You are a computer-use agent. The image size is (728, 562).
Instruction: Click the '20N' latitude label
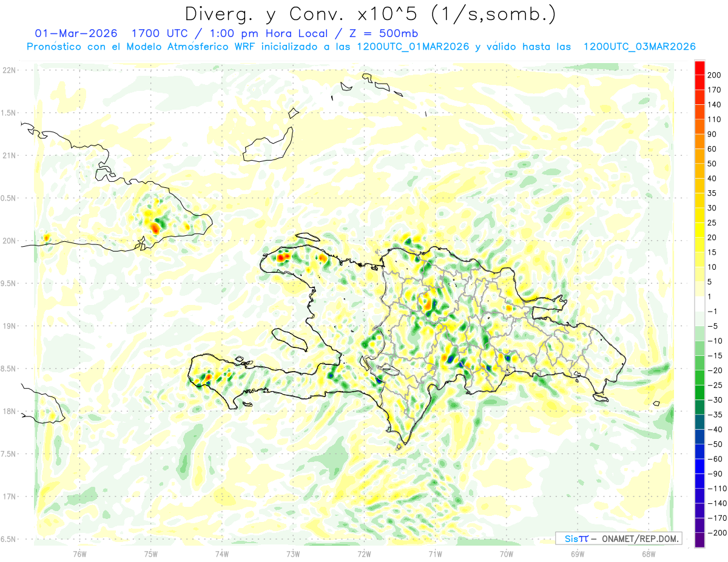click(8, 241)
